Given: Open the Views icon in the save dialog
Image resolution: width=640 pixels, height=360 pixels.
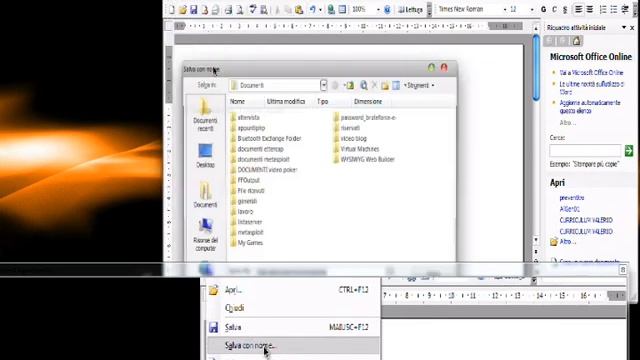Looking at the screenshot, I should point(396,85).
